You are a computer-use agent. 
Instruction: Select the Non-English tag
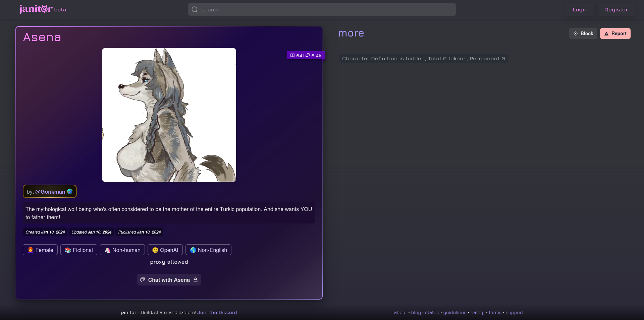[x=208, y=250]
